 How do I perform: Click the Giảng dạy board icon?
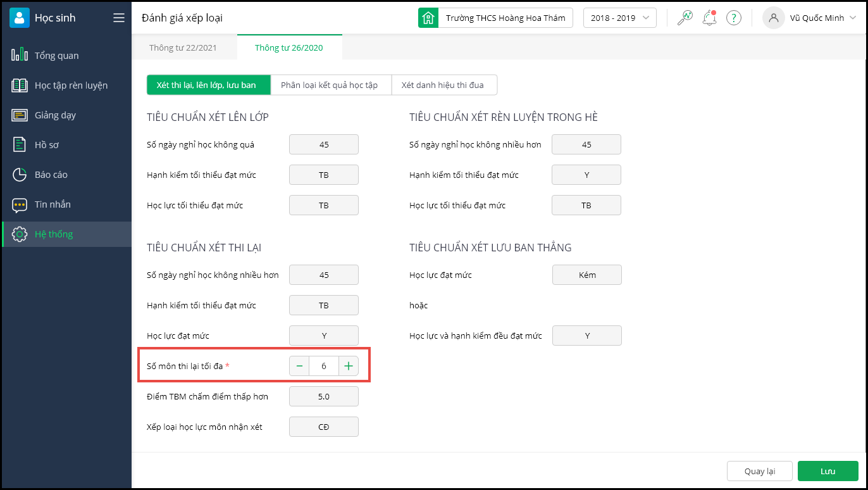click(20, 115)
